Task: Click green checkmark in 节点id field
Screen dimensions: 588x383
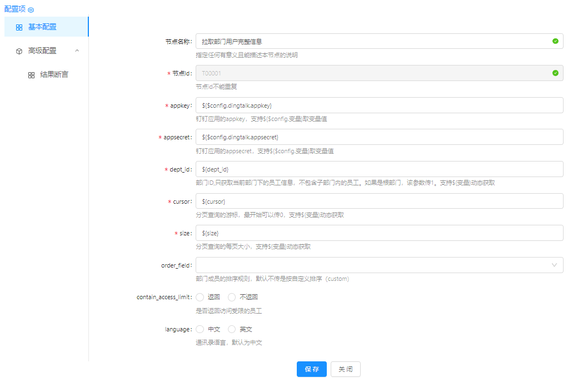Action: pyautogui.click(x=555, y=73)
